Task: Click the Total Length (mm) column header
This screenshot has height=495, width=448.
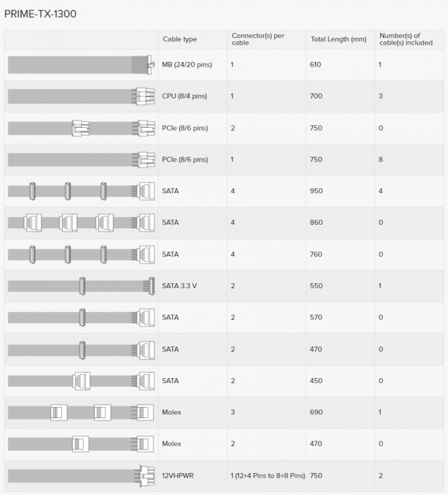Action: pos(338,39)
